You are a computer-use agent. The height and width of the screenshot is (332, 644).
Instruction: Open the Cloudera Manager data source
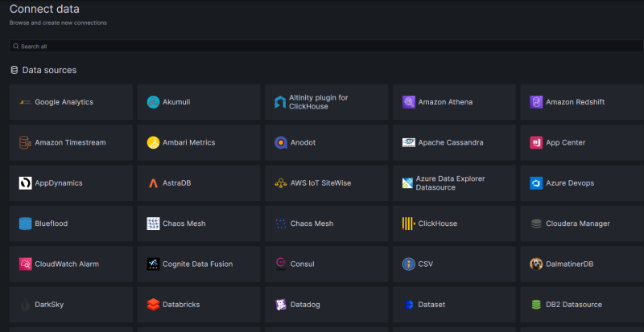(x=581, y=223)
